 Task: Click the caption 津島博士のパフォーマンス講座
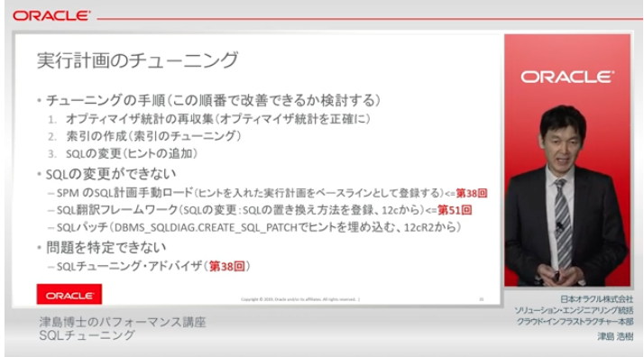(123, 322)
